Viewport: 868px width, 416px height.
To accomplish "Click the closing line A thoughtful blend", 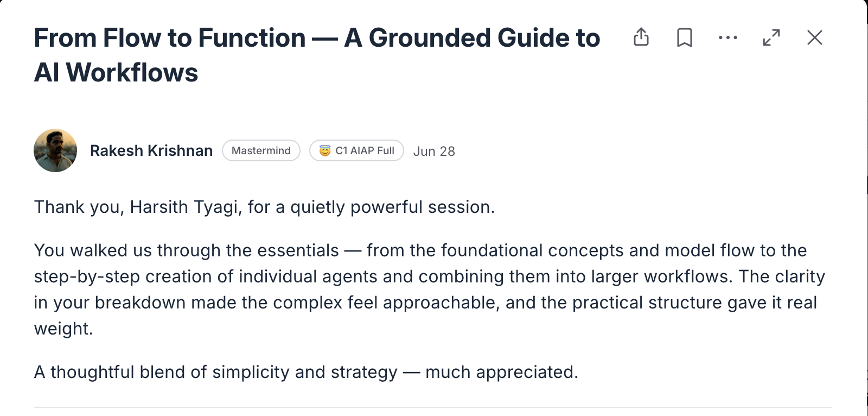I will click(306, 372).
